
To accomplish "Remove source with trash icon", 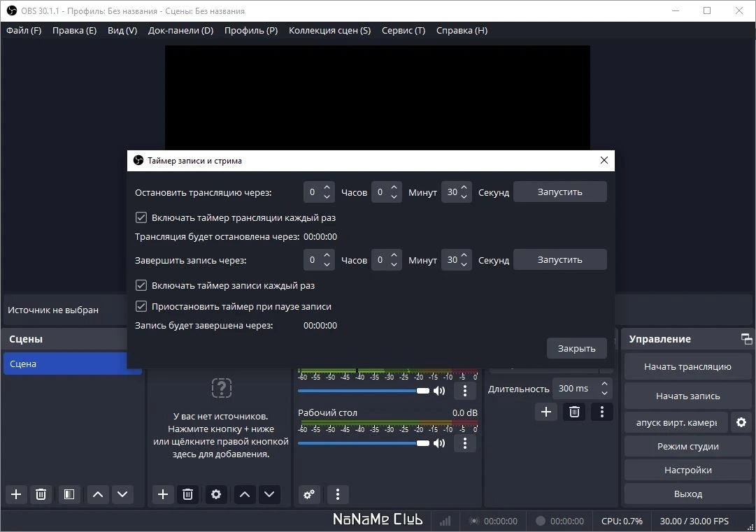I will coord(187,494).
